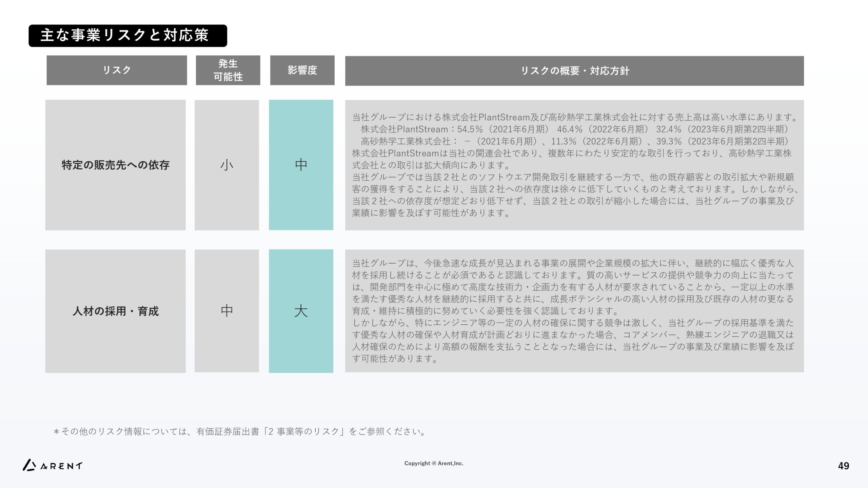The height and width of the screenshot is (488, 868).
Task: Click the slide title 主な事業リスクと対応策
Action: click(124, 36)
